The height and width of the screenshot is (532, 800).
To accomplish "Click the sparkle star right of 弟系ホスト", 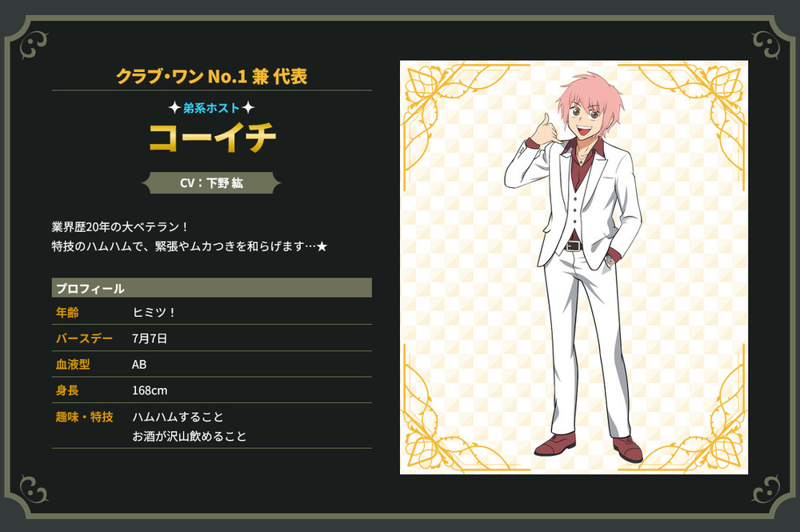I will 248,108.
